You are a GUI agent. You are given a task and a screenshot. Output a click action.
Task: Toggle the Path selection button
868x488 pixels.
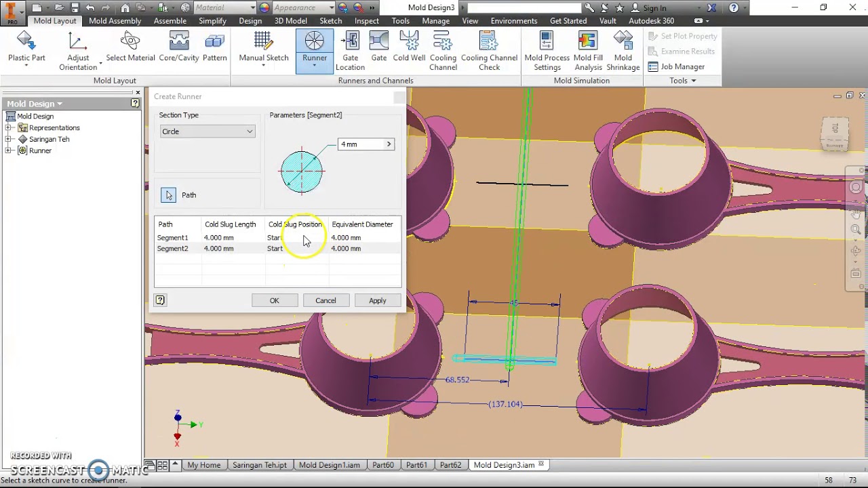click(168, 195)
